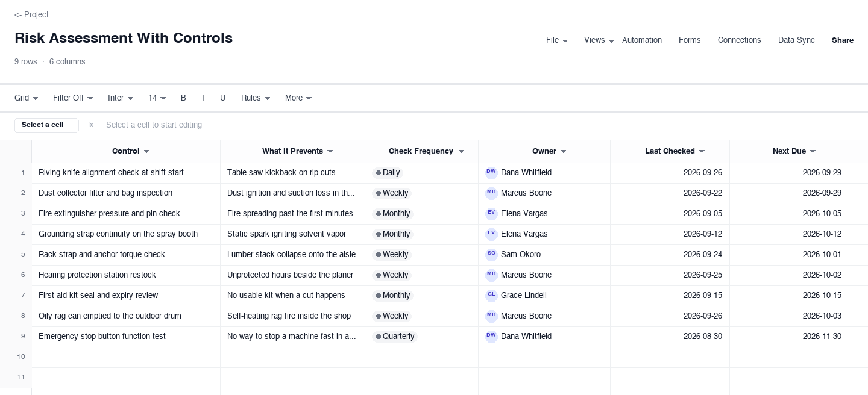Screen dimensions: 868x395
Task: Select the Quarterly frequency tag
Action: [395, 337]
